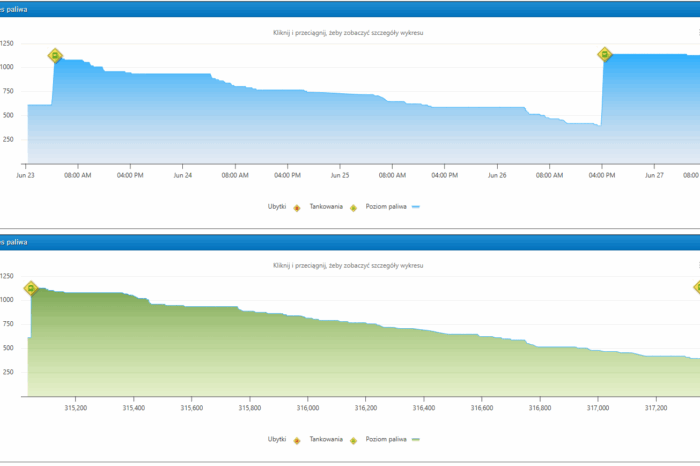The height and width of the screenshot is (466, 700).
Task: Click green Poziom paliwa line icon in bottom legend
Action: pos(416,440)
